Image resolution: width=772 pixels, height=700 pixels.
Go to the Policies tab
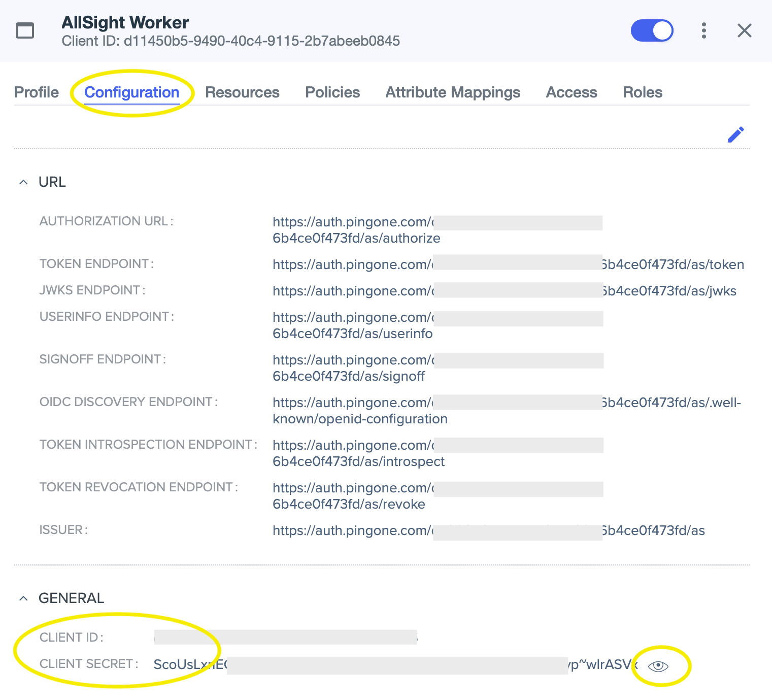[332, 92]
